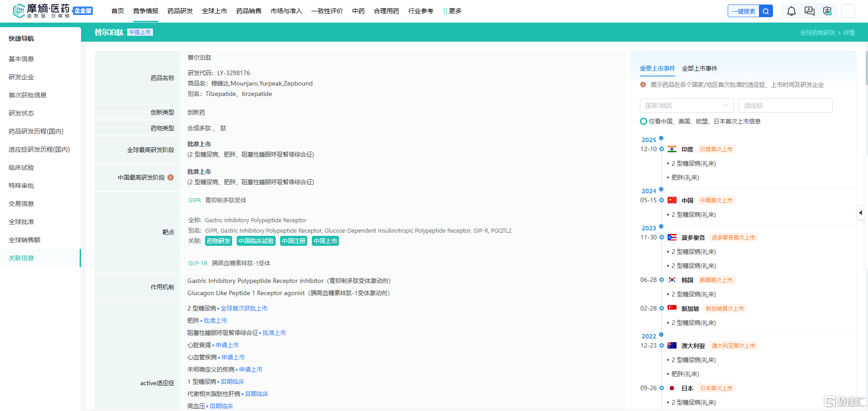The height and width of the screenshot is (411, 868).
Task: Click the Japan flag icon
Action: (672, 388)
